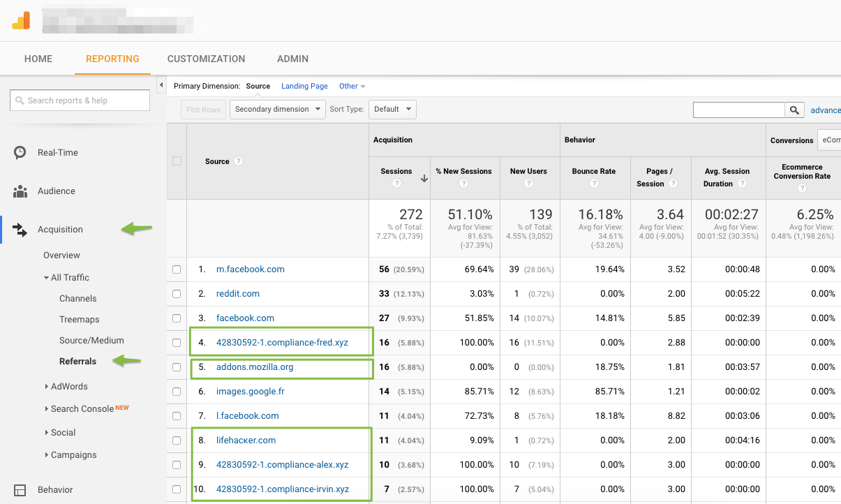Check the compliance-irvin.xyz row checkbox

pyautogui.click(x=177, y=489)
